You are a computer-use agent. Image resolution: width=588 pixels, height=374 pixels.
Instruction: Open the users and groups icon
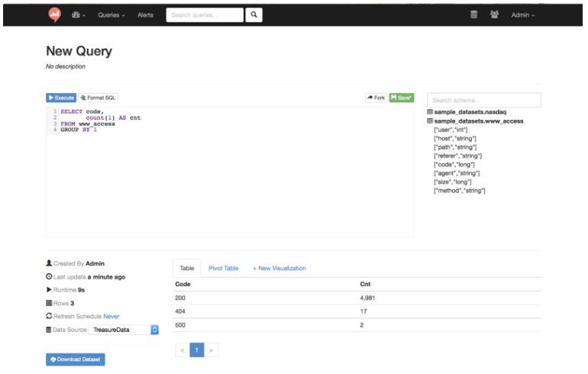tap(493, 15)
